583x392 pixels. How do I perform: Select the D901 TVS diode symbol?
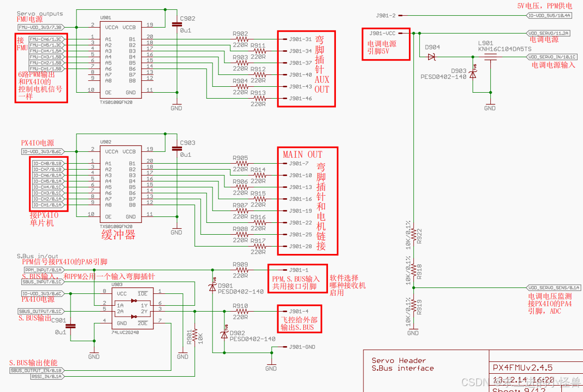pos(213,287)
